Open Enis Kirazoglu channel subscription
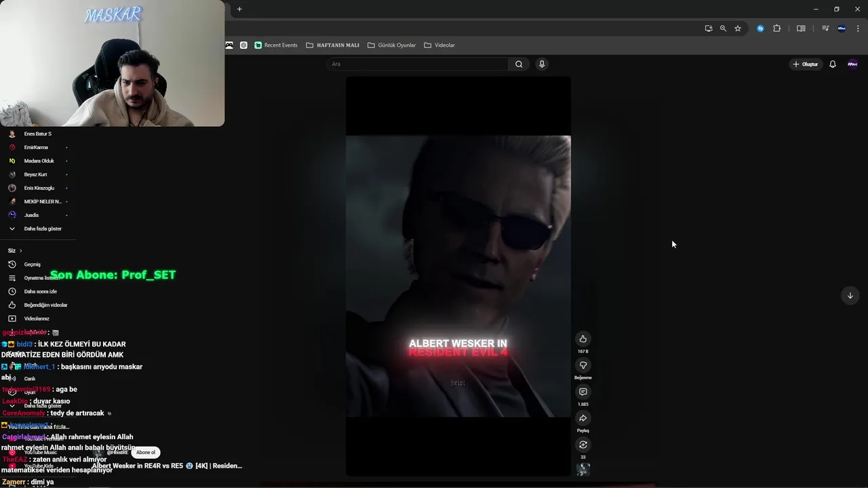This screenshot has height=488, width=868. pos(37,188)
